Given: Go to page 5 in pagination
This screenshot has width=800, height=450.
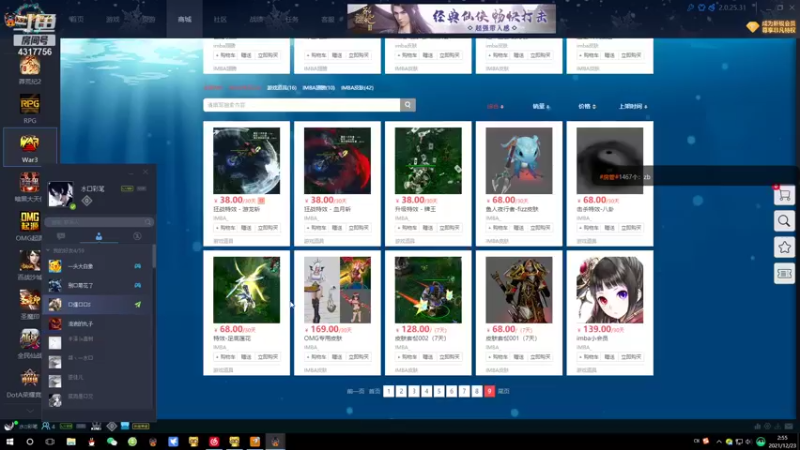Looking at the screenshot, I should click(x=439, y=391).
